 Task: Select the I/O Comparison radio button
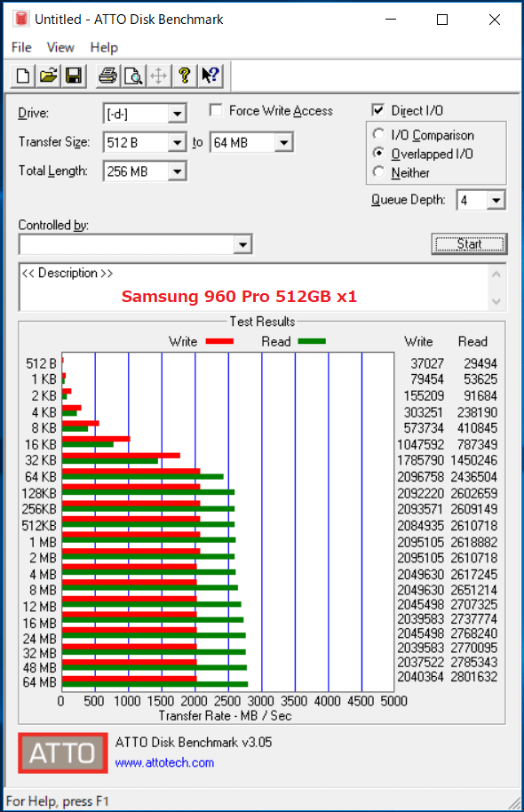[x=378, y=134]
